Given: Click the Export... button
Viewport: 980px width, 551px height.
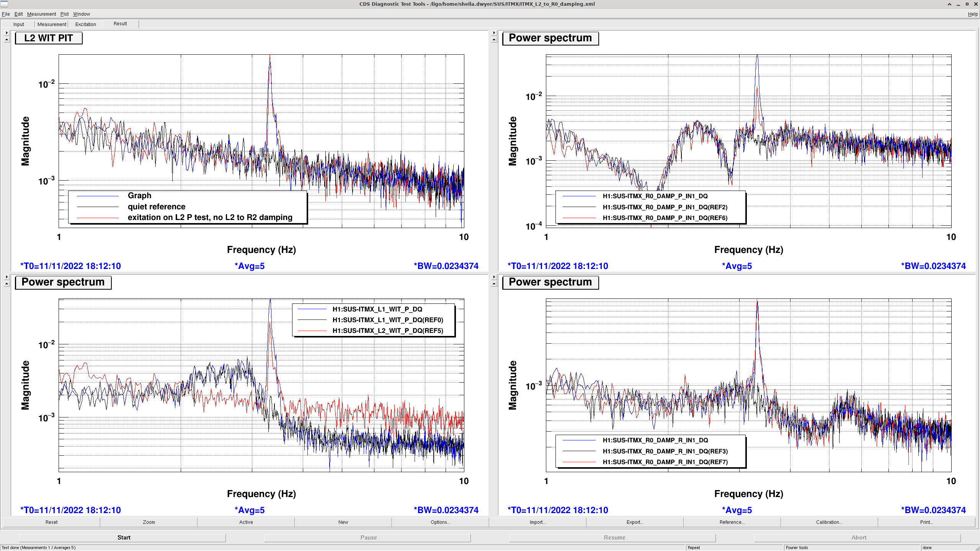Looking at the screenshot, I should 635,522.
